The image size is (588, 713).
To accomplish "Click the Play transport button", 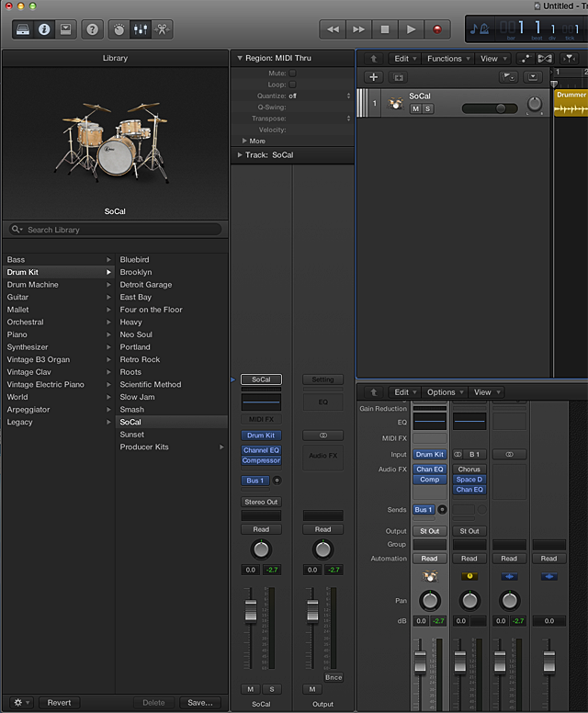I will (411, 29).
